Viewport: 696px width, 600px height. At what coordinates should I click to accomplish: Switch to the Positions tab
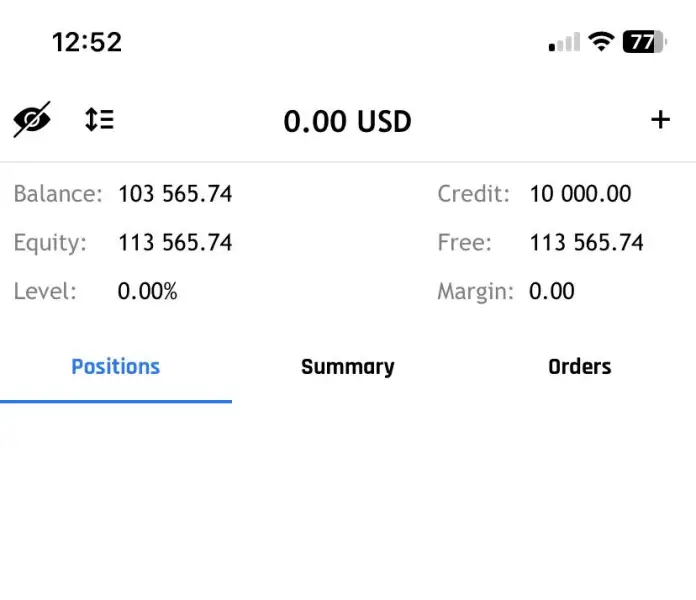116,367
